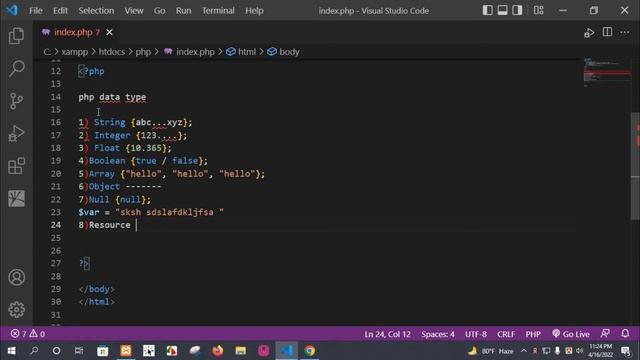The width and height of the screenshot is (640, 360).
Task: Open the Extensions view
Action: (16, 166)
